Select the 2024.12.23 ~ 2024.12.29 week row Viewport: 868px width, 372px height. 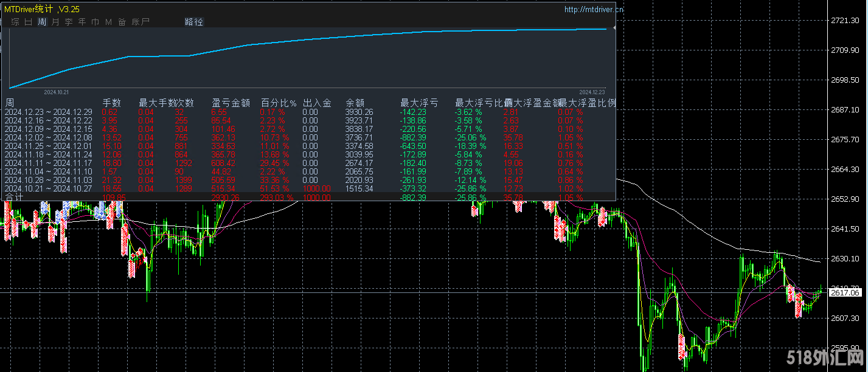(x=48, y=112)
